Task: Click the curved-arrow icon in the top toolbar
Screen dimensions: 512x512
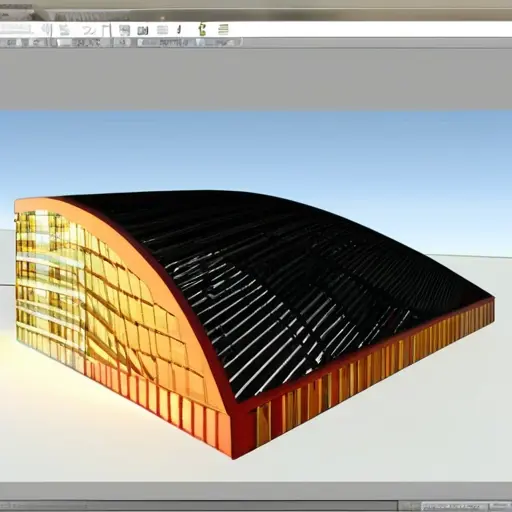Action: (89, 31)
